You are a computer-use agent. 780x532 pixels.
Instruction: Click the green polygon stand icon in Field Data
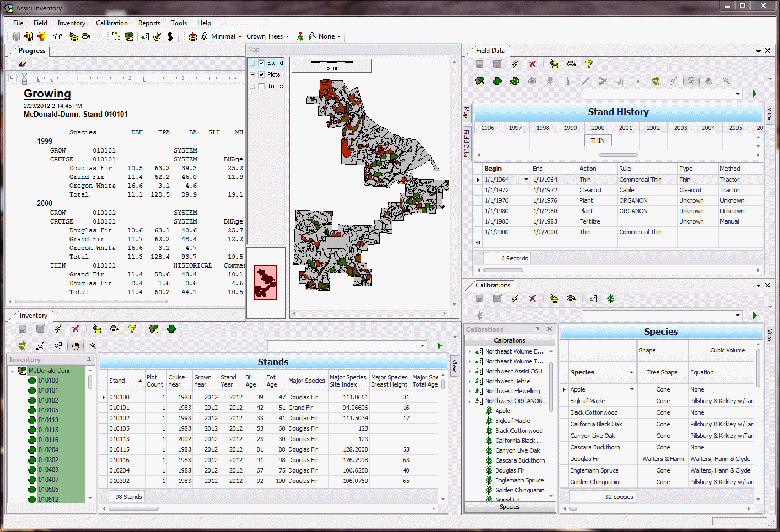pyautogui.click(x=497, y=81)
